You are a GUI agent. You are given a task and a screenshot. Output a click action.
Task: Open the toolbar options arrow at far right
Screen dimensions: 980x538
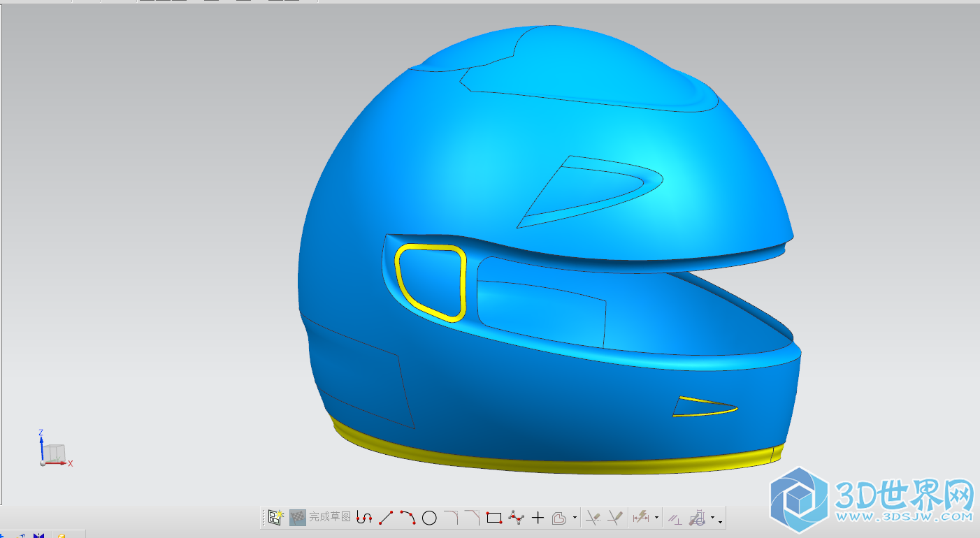(x=720, y=521)
